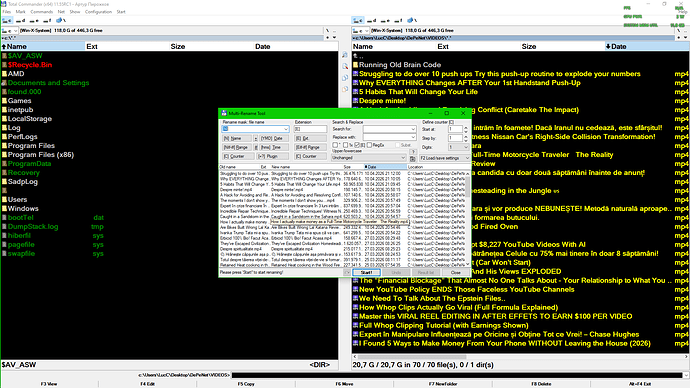
Task: Select drive c button in left panel toolbar
Action: tap(7, 20)
